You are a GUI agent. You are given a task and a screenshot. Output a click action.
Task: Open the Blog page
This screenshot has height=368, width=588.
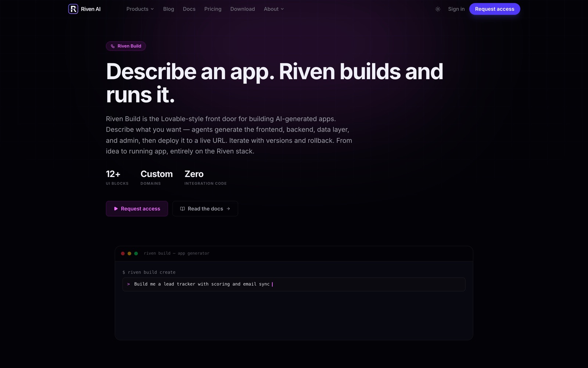click(x=169, y=9)
